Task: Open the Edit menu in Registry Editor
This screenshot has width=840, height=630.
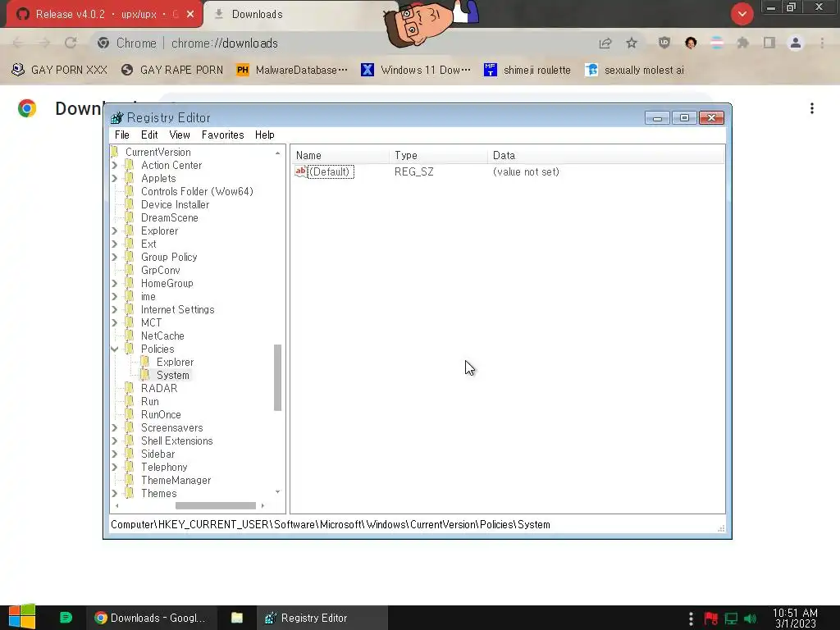Action: (x=149, y=135)
